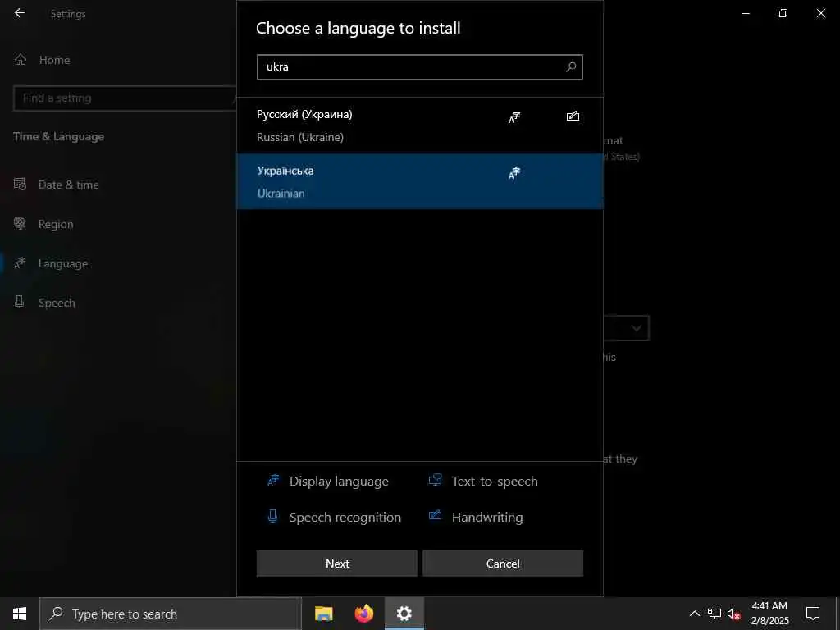Viewport: 840px width, 630px height.
Task: Click the Next button
Action: coord(337,564)
